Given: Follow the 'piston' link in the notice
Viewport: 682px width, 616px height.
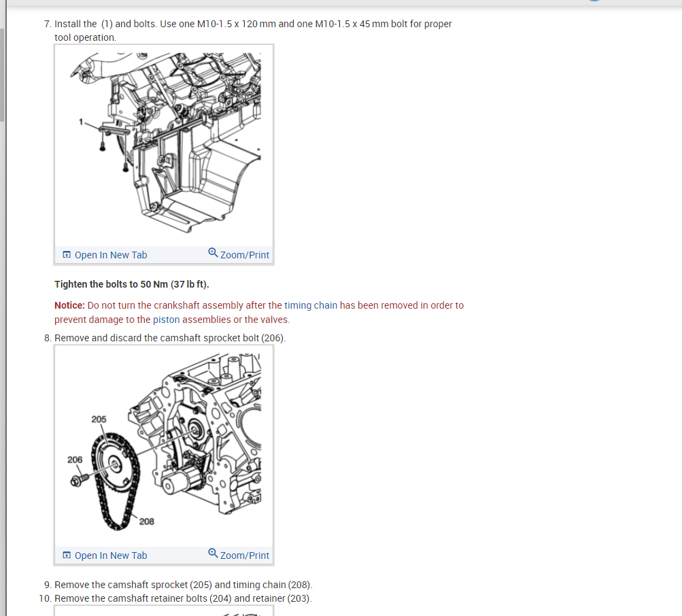Looking at the screenshot, I should click(166, 320).
